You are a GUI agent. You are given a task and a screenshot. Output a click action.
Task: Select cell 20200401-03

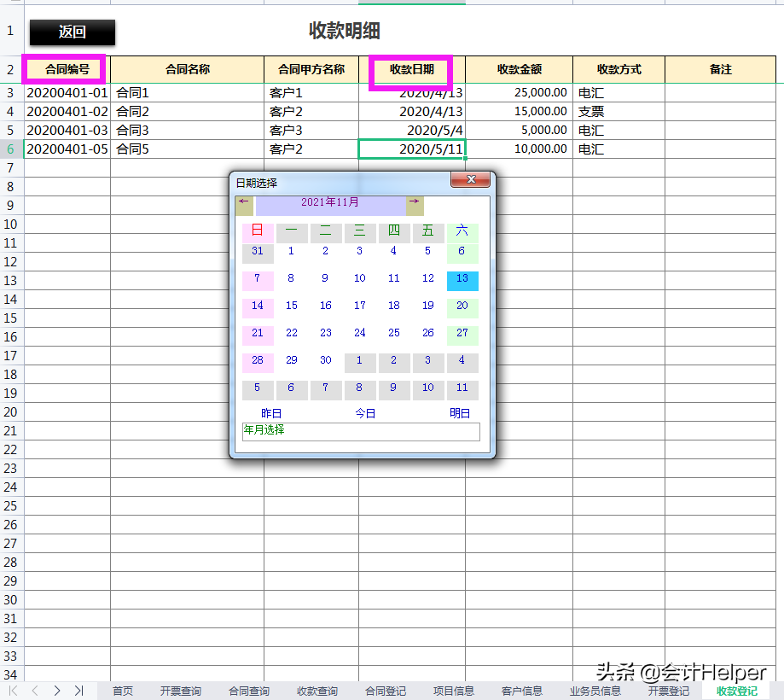[67, 131]
